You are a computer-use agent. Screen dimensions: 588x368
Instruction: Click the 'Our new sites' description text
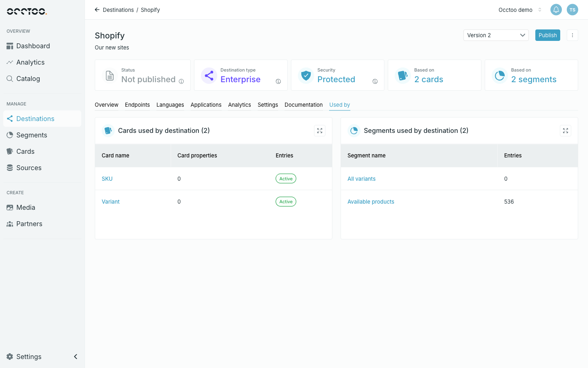tap(112, 47)
